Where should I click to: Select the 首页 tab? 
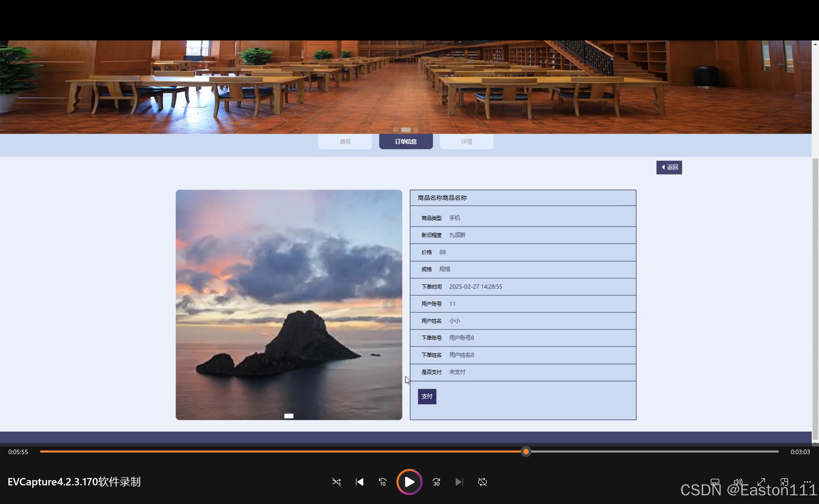[345, 142]
